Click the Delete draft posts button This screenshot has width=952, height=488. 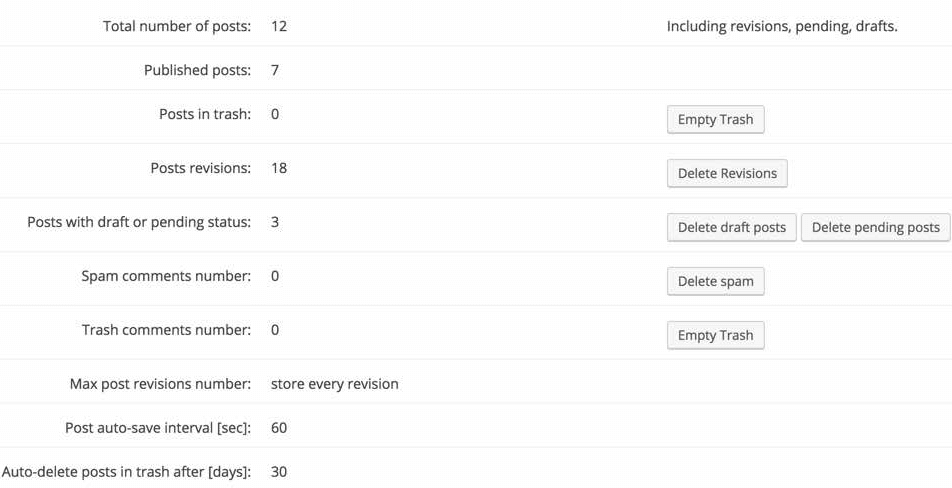coord(731,228)
